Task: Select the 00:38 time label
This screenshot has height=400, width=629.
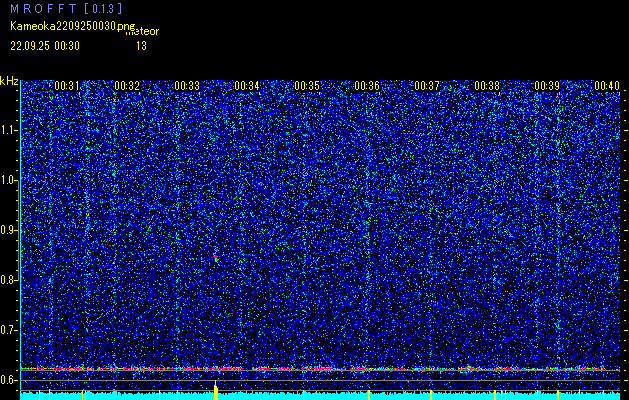Action: [x=487, y=86]
